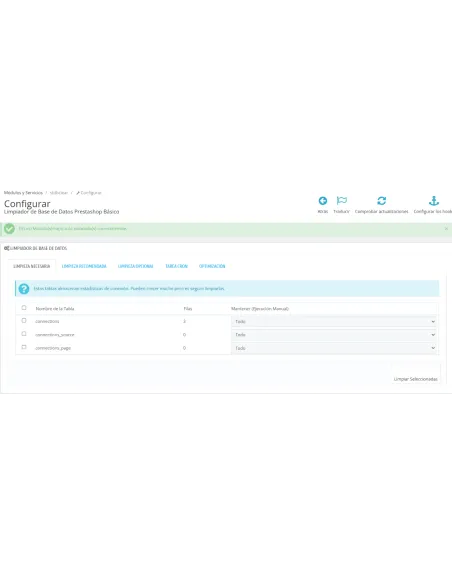Check the connections table row checkbox
The height and width of the screenshot is (584, 452).
pos(24,320)
